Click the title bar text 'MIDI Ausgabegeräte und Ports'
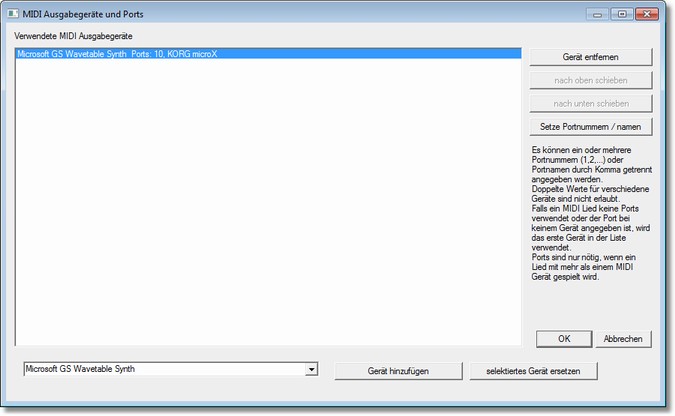675x416 pixels. point(108,15)
